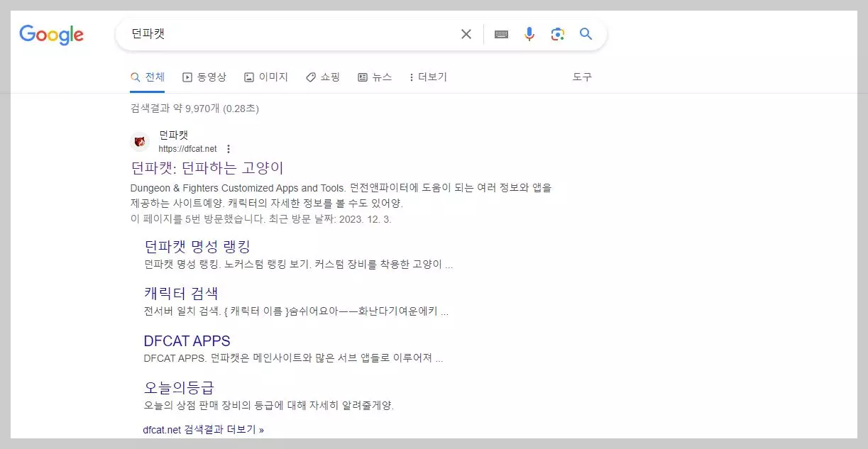868x449 pixels.
Task: Open the 캐릭터 검색 sitelink
Action: coord(181,294)
